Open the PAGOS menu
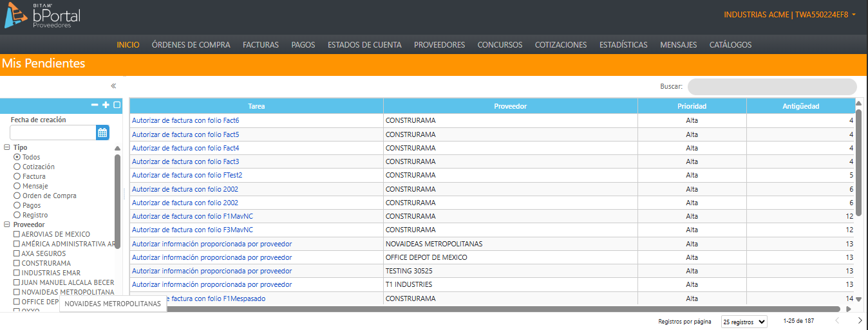Viewport: 868px width, 330px height. pyautogui.click(x=303, y=45)
